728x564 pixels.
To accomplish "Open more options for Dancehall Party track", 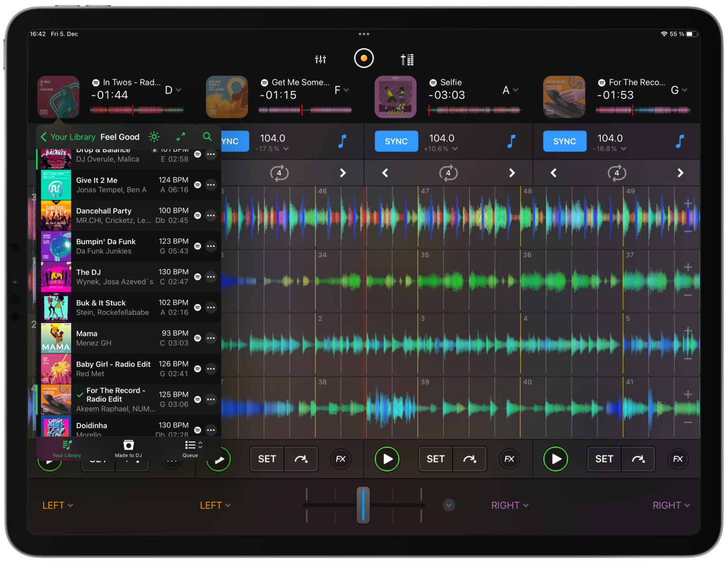I will [x=211, y=215].
